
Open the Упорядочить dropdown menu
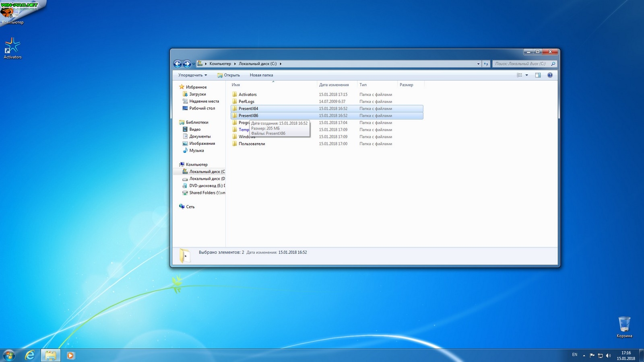[x=192, y=75]
